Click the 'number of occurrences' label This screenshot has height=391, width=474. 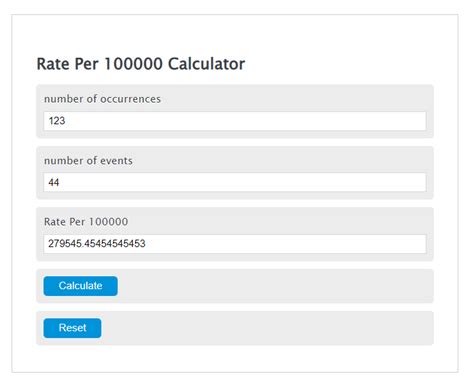(102, 99)
